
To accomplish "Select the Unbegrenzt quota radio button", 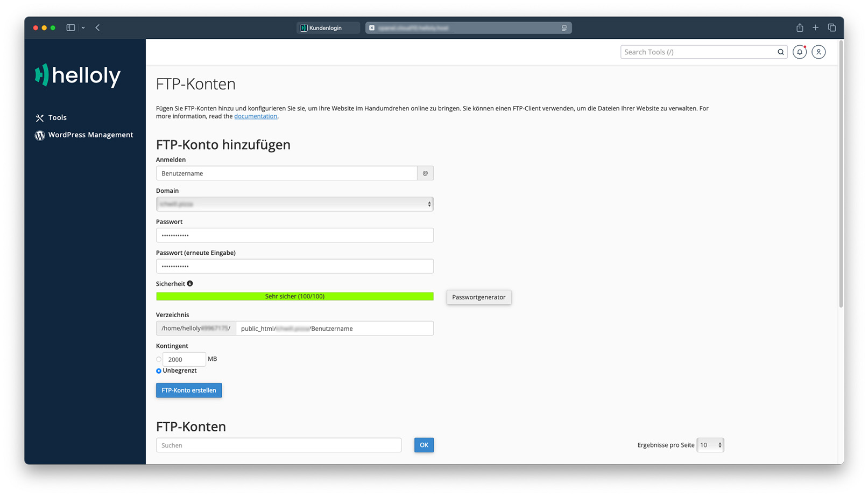I will tap(159, 371).
